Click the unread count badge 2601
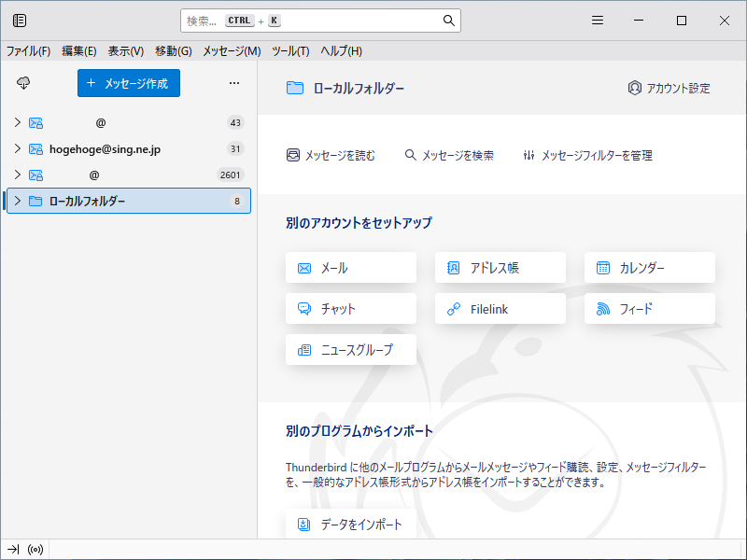Viewport: 747px width, 560px height. (230, 175)
